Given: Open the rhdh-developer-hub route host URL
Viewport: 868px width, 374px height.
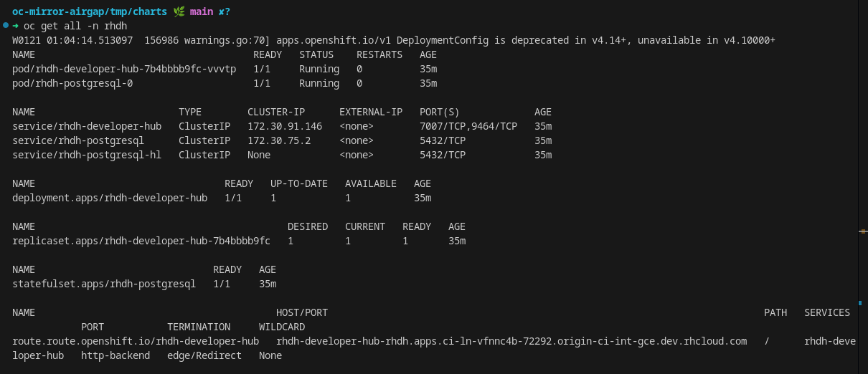Looking at the screenshot, I should click(511, 341).
